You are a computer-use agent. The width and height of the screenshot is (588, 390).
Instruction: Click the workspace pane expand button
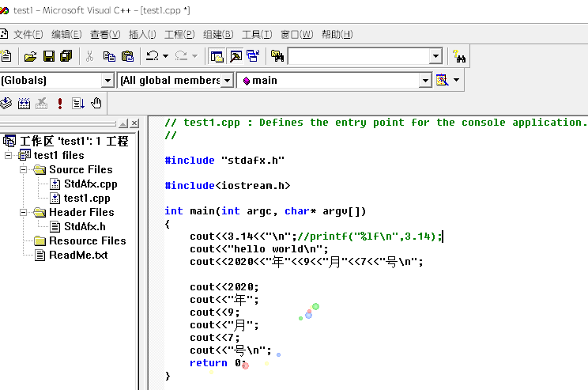click(x=123, y=123)
